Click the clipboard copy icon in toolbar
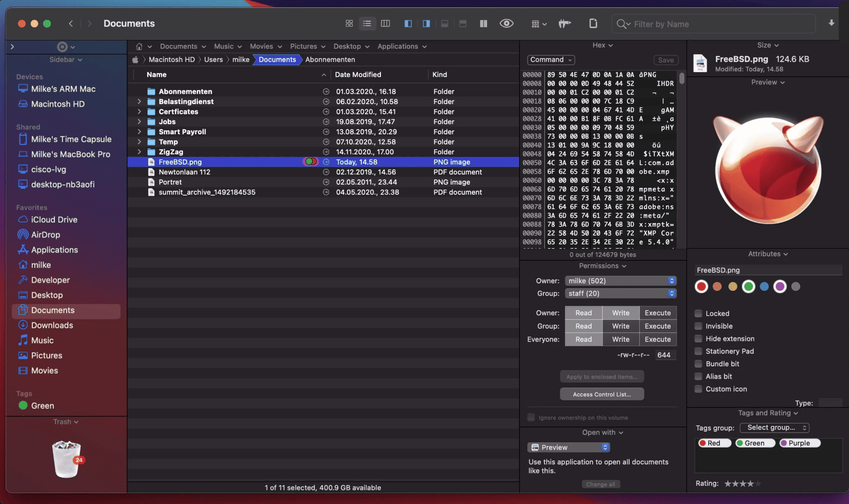 [x=593, y=24]
